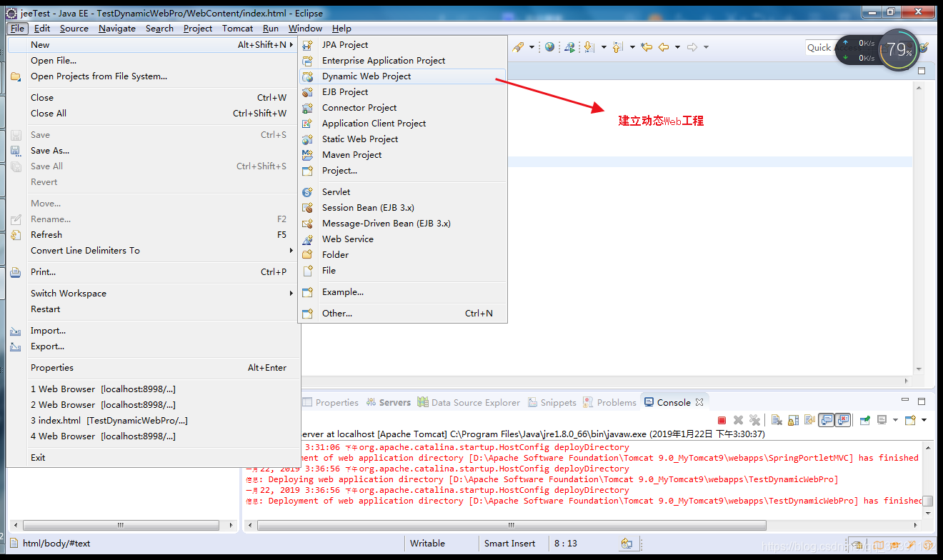
Task: Switch to the Servers tab
Action: click(388, 402)
